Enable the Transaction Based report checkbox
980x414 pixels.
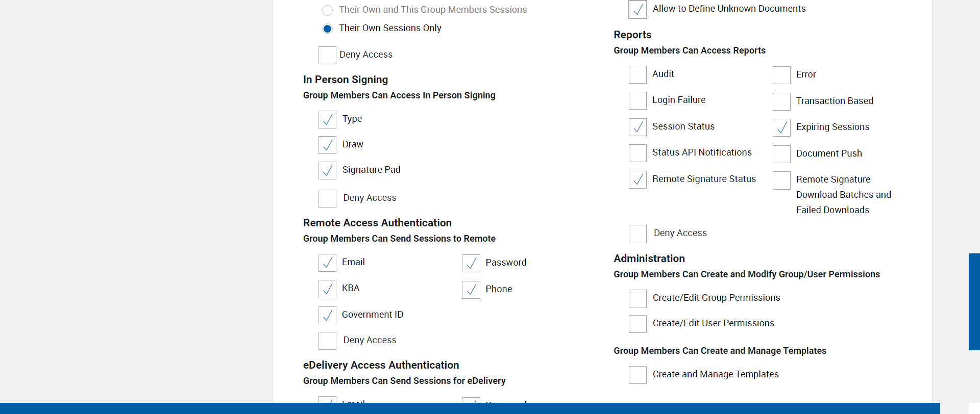click(x=781, y=101)
